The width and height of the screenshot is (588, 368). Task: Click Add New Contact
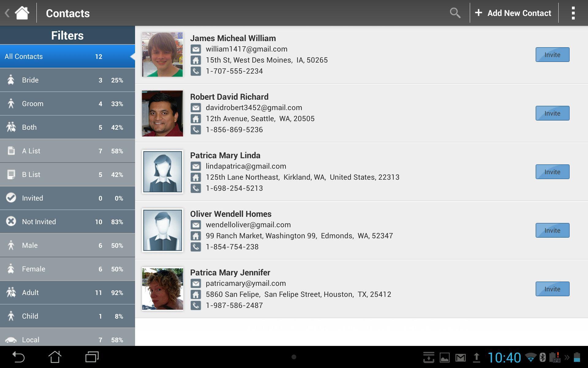point(513,13)
